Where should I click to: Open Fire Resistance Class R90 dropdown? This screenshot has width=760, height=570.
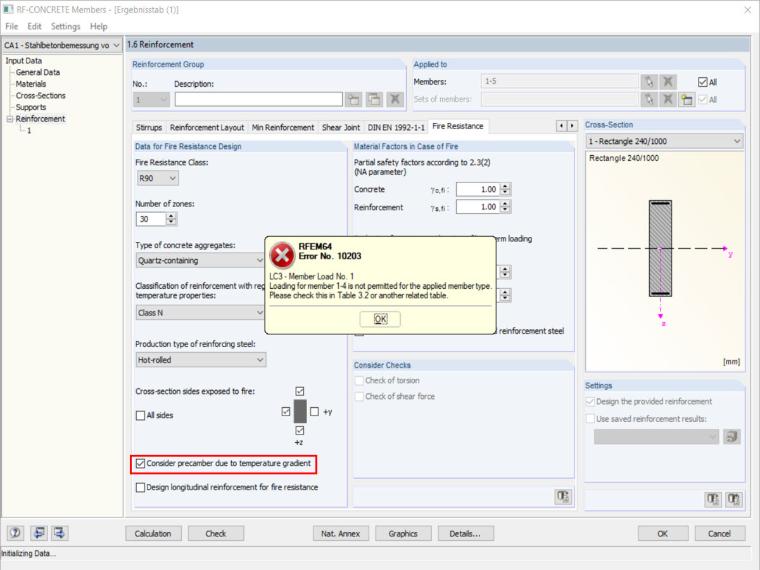point(158,178)
